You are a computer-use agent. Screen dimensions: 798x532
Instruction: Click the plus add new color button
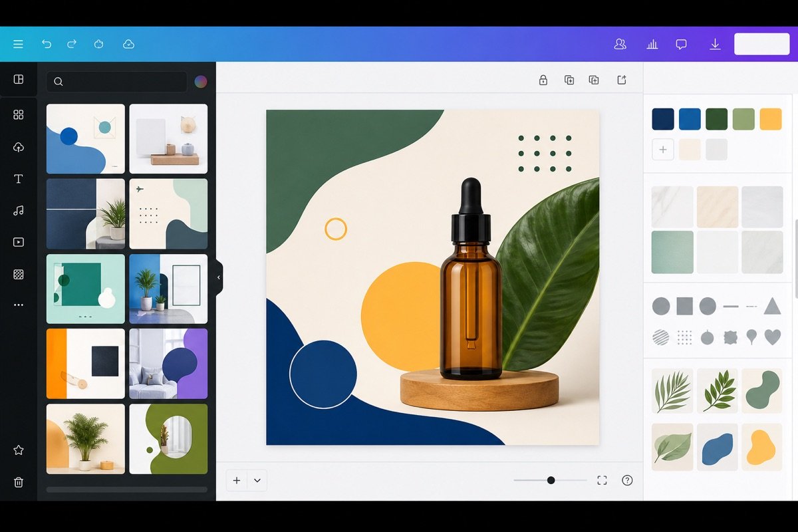point(663,150)
